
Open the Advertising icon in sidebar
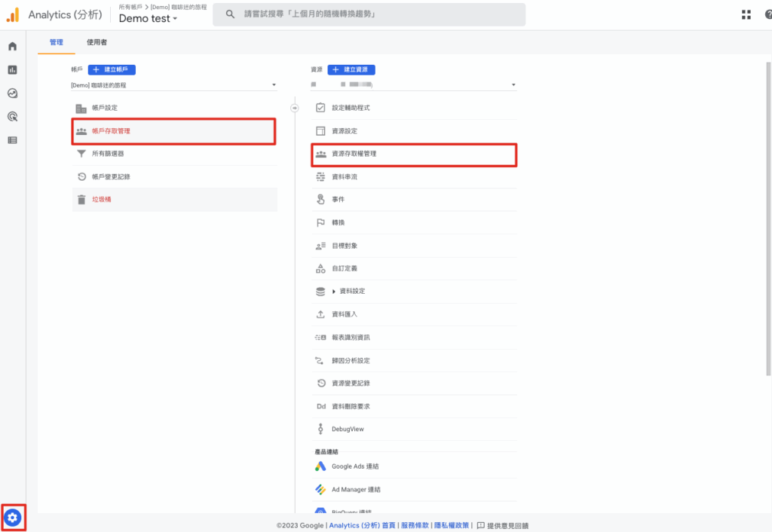(12, 117)
